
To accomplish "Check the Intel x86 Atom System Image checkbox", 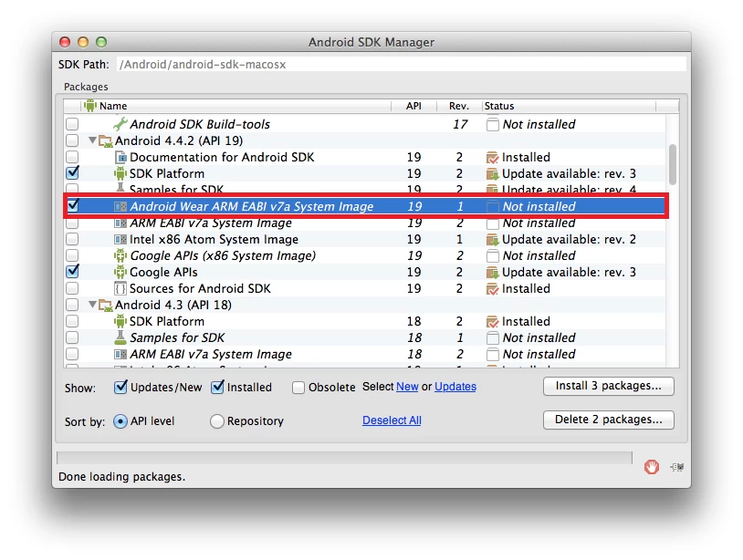I will (72, 239).
